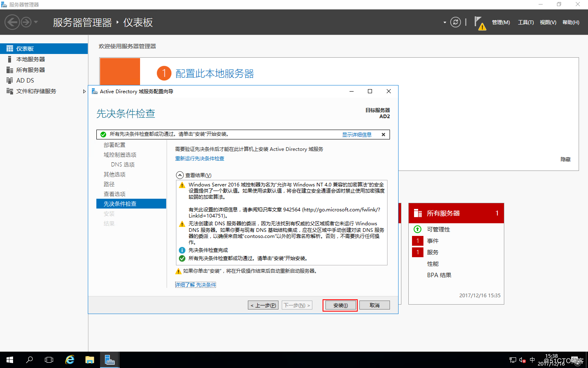Select AD DS in the sidebar
588x368 pixels.
(x=44, y=81)
